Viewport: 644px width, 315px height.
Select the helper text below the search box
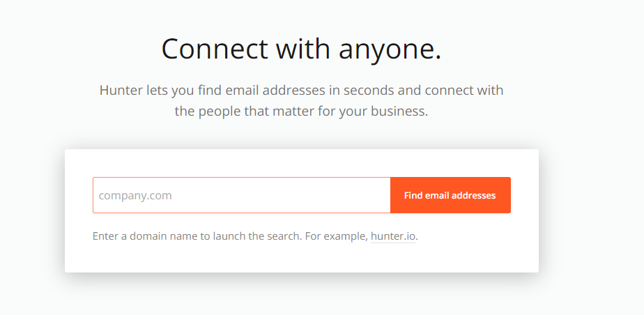pyautogui.click(x=255, y=236)
